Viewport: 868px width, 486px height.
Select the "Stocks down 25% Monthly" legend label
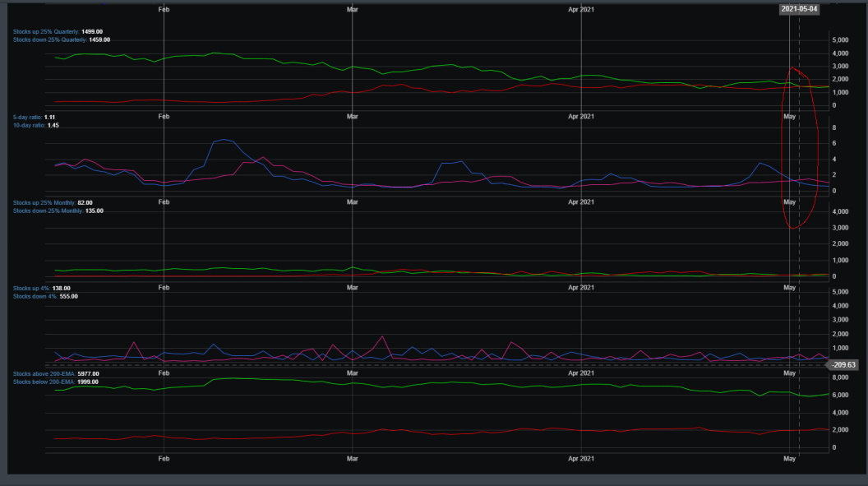(x=48, y=211)
